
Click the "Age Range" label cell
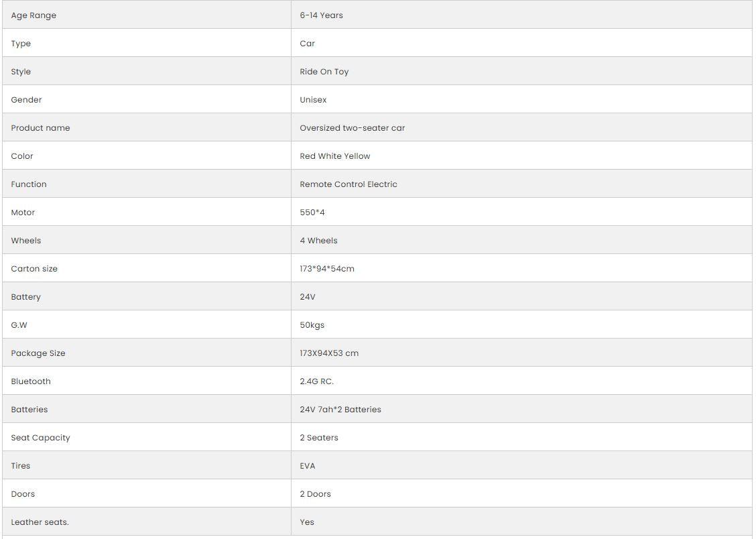[x=34, y=15]
